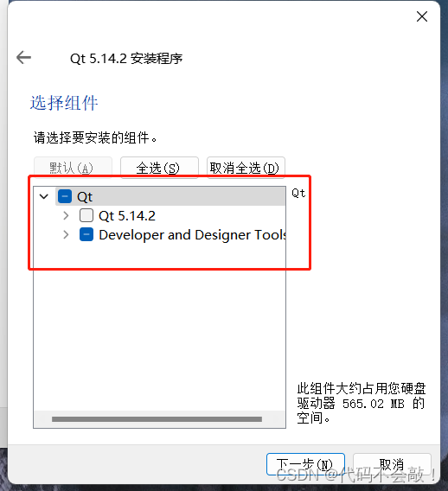Click the 全选(S) select all button
The width and height of the screenshot is (448, 491).
coord(159,168)
